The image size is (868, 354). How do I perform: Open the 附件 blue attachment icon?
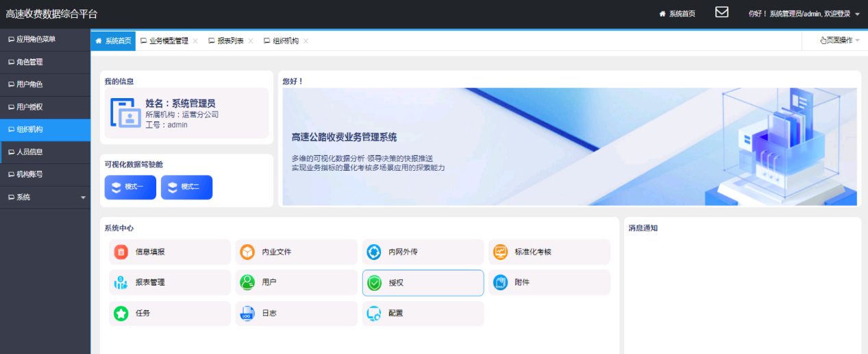tap(501, 282)
